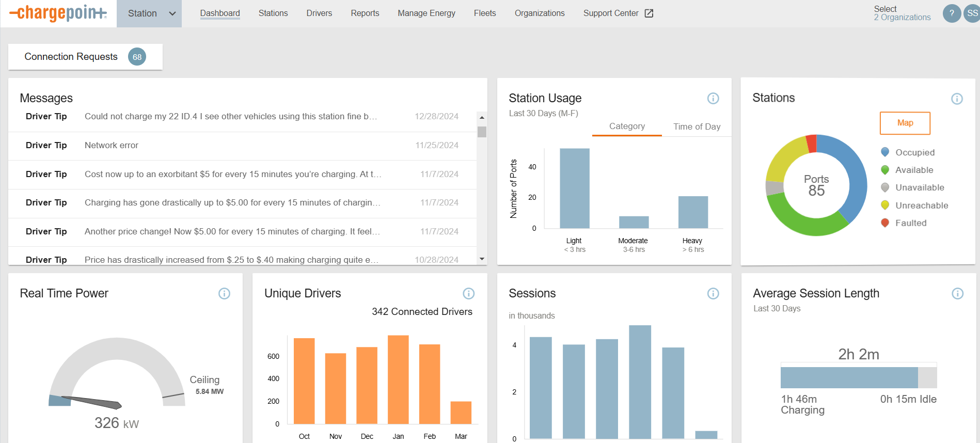Viewport: 980px width, 443px height.
Task: Expand the Station dropdown
Action: pyautogui.click(x=149, y=13)
